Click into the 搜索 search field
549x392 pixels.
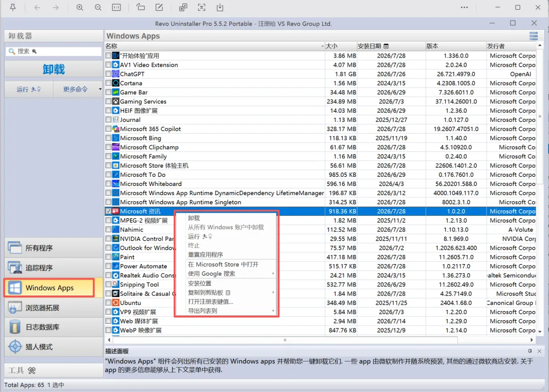click(x=53, y=51)
